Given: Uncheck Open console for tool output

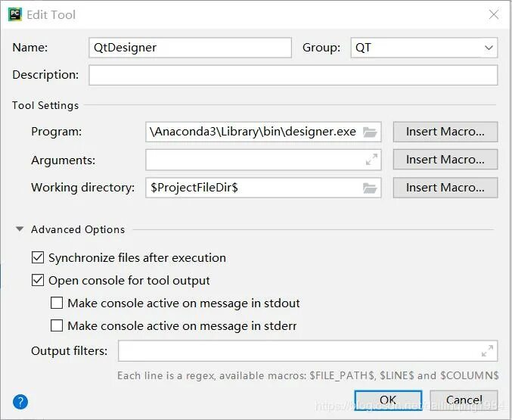Looking at the screenshot, I should 38,281.
